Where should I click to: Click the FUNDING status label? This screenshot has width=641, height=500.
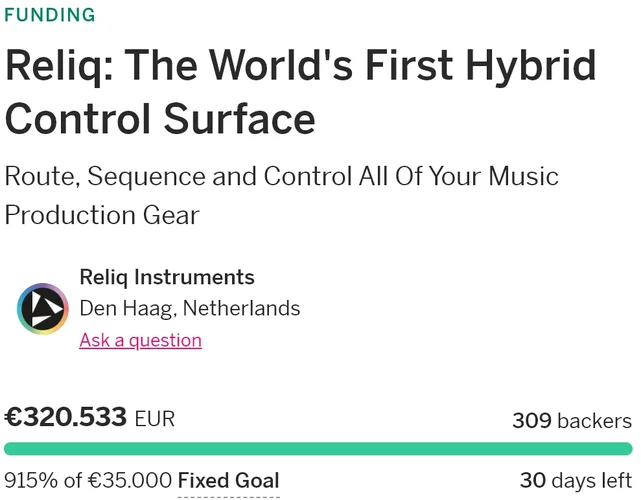tap(49, 15)
